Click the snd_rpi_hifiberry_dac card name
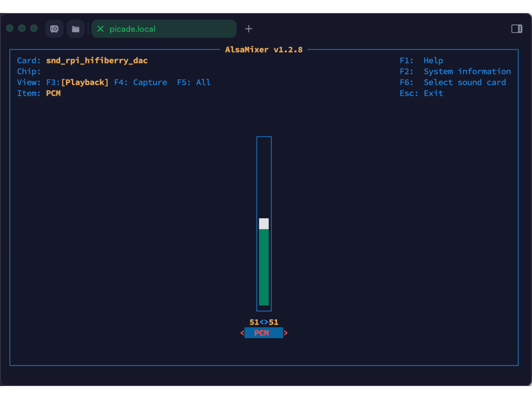 coord(97,60)
